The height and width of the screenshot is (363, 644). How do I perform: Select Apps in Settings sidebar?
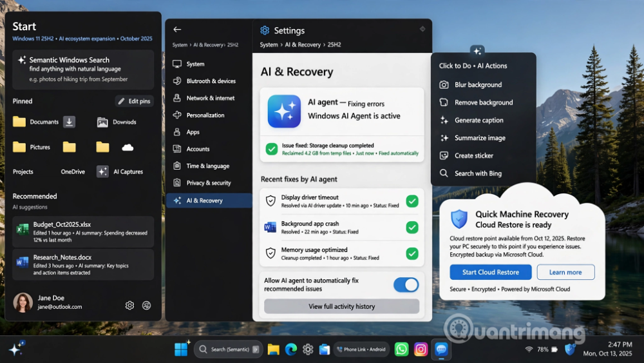point(209,132)
